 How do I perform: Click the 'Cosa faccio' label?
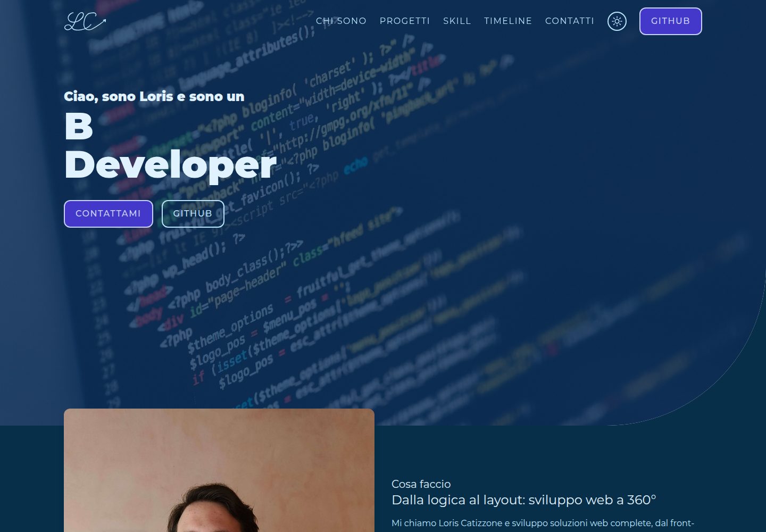pos(421,484)
